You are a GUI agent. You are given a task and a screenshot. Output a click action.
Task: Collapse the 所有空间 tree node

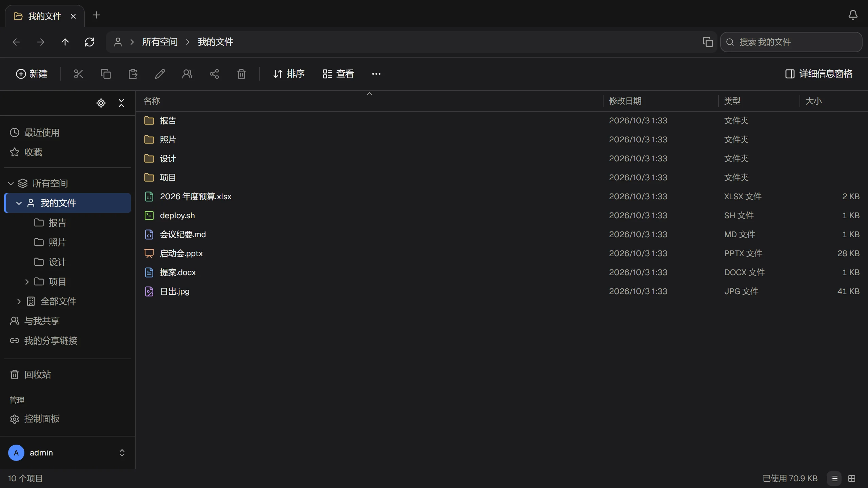coord(11,184)
